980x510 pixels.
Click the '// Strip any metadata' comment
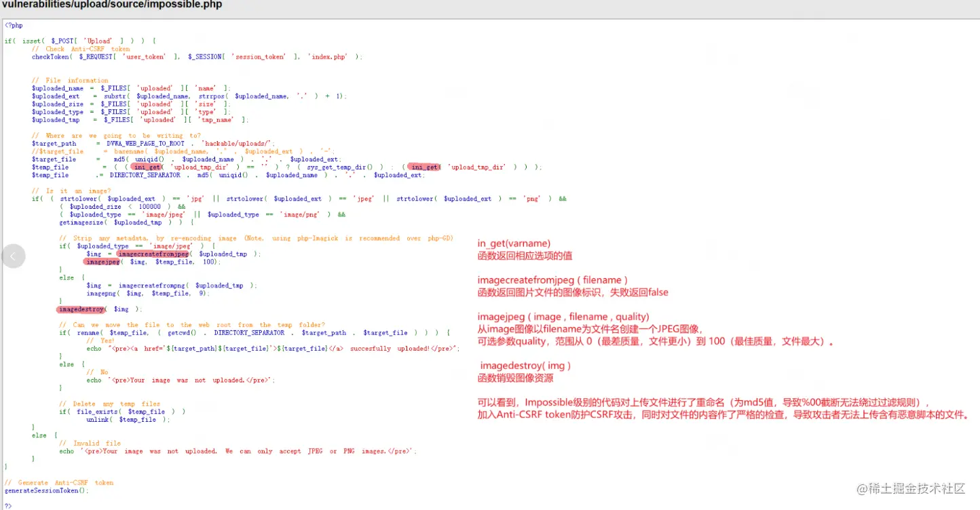256,239
